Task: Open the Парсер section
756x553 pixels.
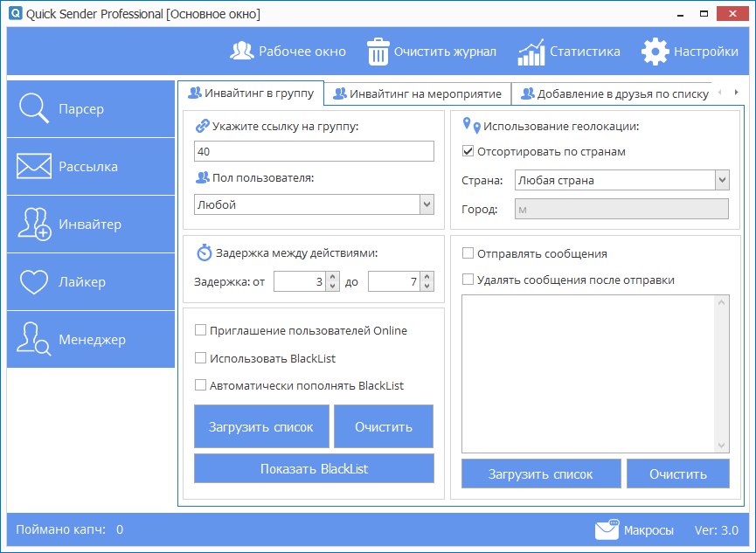Action: [91, 108]
